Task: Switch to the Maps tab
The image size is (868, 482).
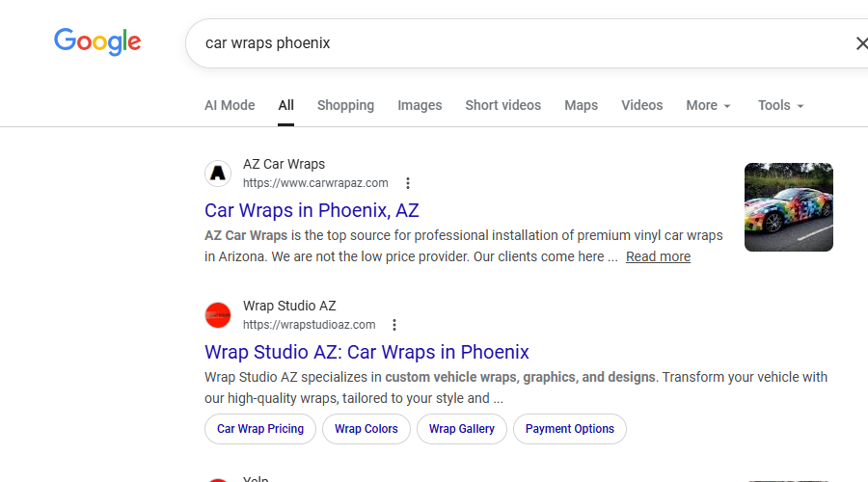Action: coord(581,105)
